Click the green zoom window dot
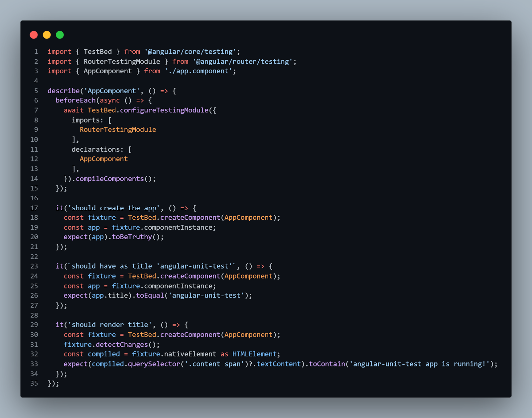Viewport: 532px width, 418px height. (60, 35)
